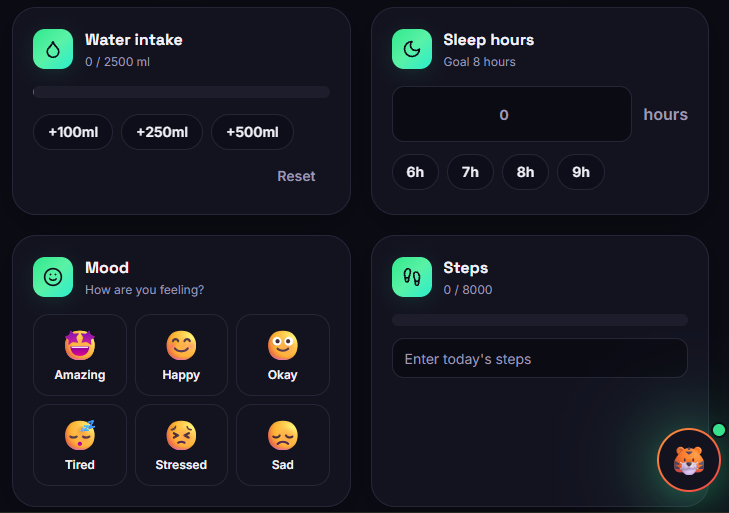
Task: Select the Happy mood
Action: 181,355
